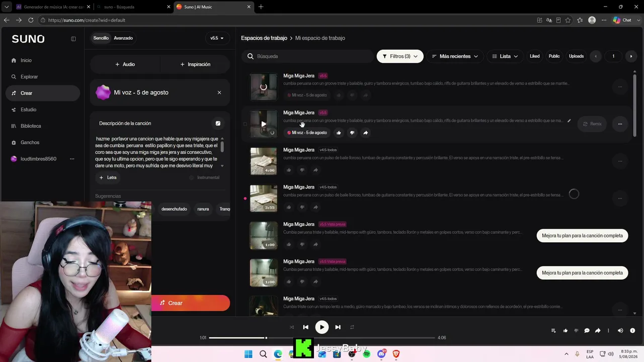Open Spotify from the Windows taskbar
The width and height of the screenshot is (644, 362).
(x=366, y=354)
